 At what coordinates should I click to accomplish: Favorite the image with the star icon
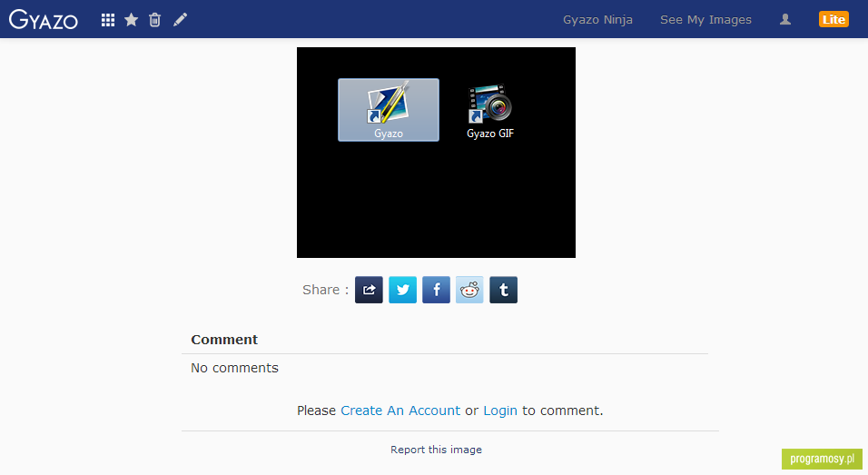(x=131, y=20)
